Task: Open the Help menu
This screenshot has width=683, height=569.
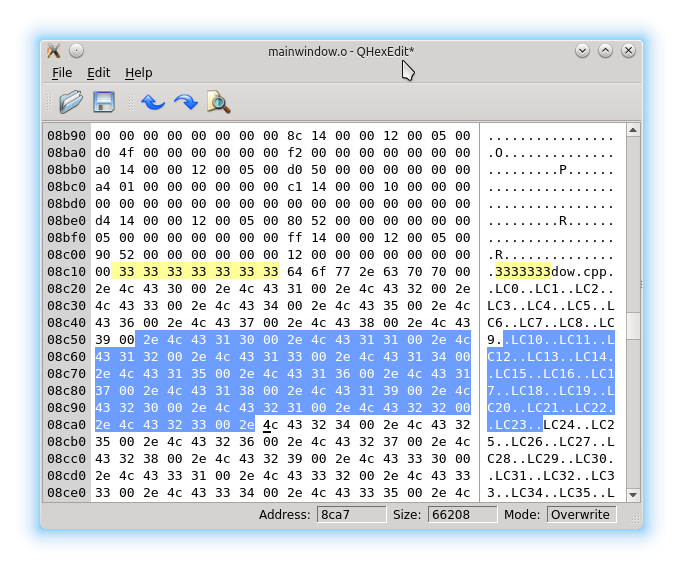Action: tap(139, 73)
